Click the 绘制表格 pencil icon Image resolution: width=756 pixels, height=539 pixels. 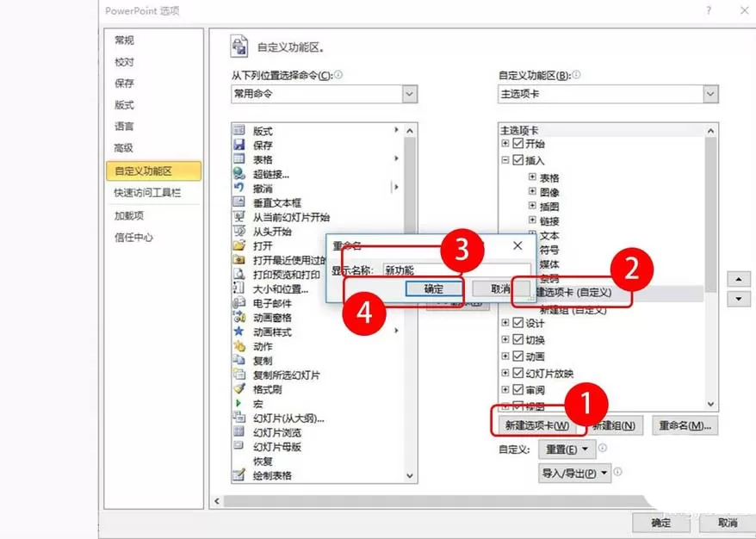click(239, 475)
